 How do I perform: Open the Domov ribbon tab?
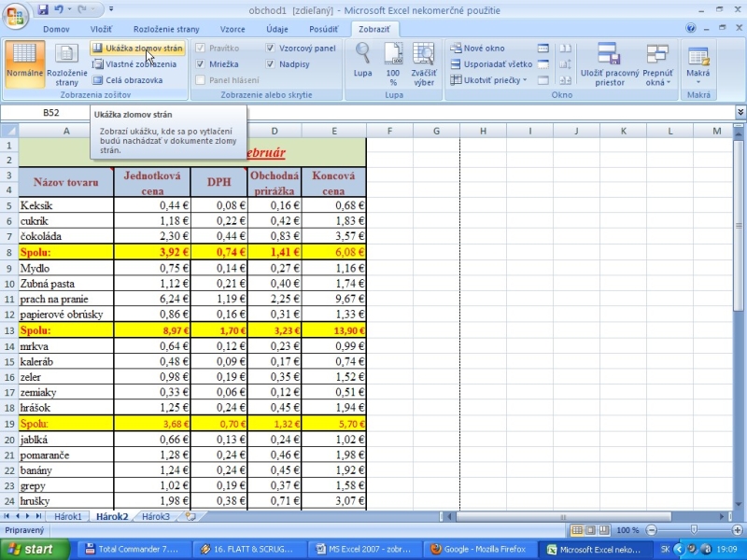click(x=56, y=29)
